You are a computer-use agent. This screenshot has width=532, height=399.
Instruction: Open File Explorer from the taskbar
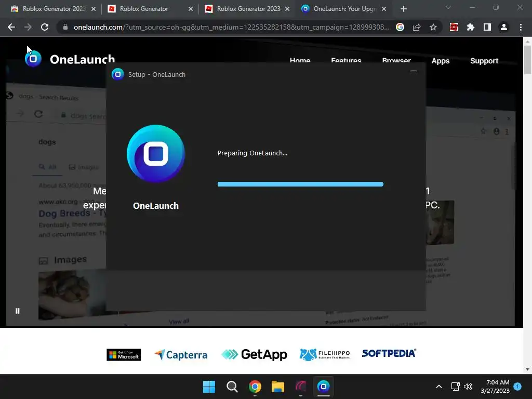(x=277, y=387)
